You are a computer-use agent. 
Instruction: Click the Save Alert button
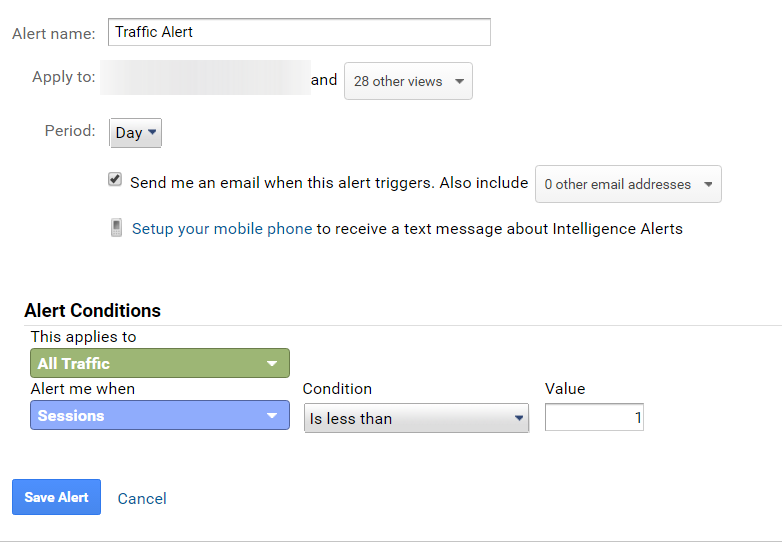coord(56,497)
